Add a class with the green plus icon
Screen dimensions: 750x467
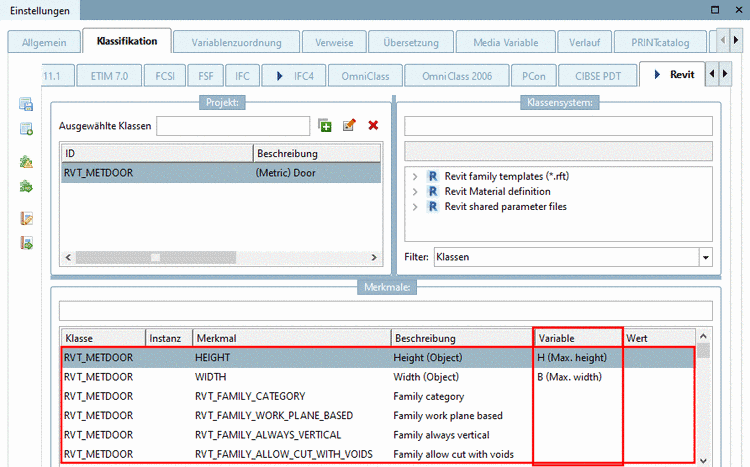(325, 125)
